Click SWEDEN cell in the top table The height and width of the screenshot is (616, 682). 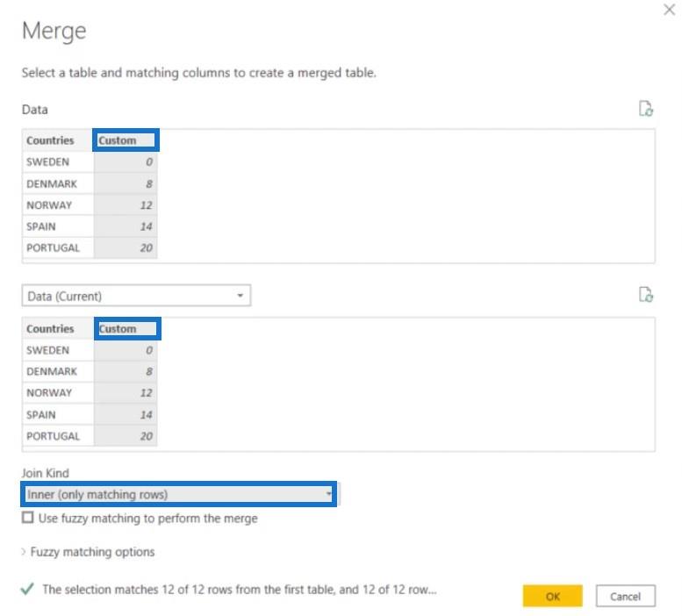tap(58, 161)
